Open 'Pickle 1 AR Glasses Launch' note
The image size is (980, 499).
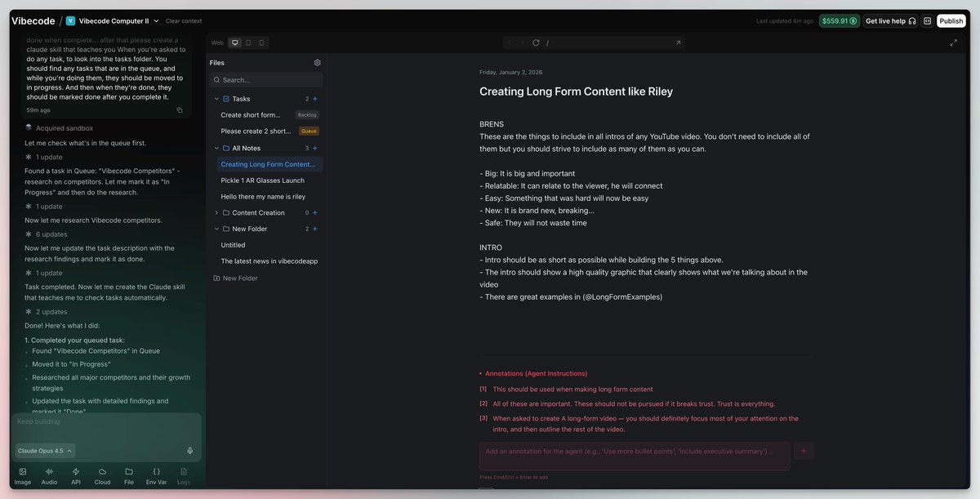(x=269, y=180)
